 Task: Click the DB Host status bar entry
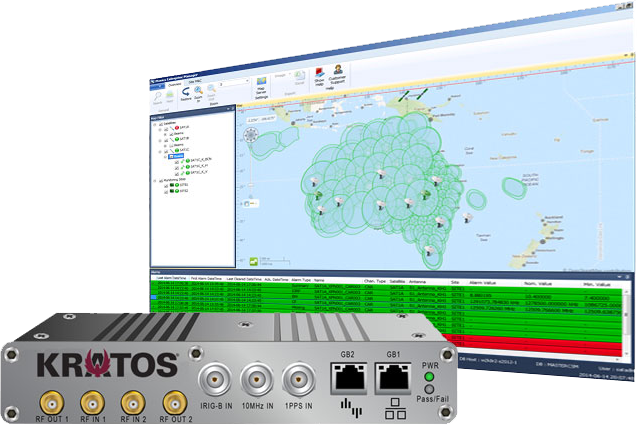tap(488, 361)
